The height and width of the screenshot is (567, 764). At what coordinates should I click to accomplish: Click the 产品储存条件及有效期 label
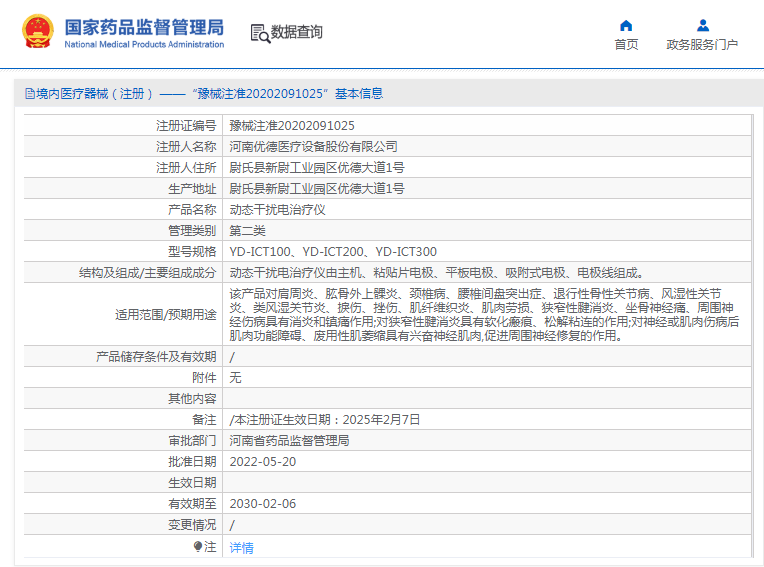click(156, 357)
